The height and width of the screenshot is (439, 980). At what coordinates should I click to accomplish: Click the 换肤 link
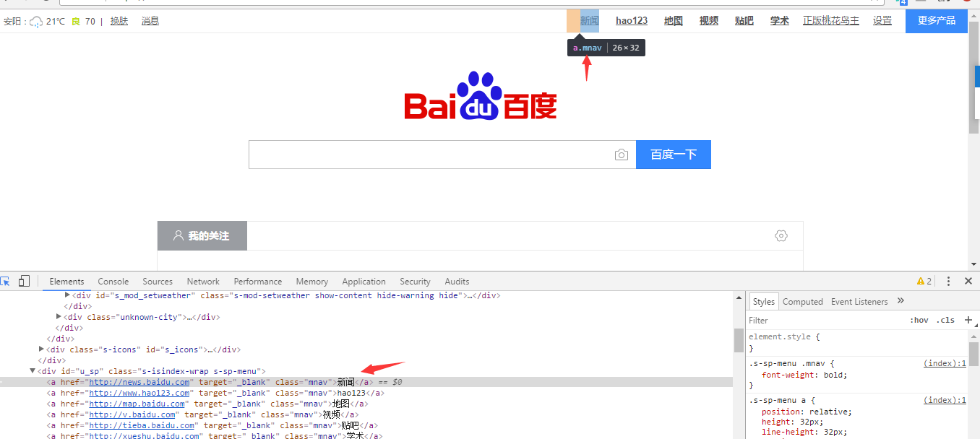pos(119,21)
